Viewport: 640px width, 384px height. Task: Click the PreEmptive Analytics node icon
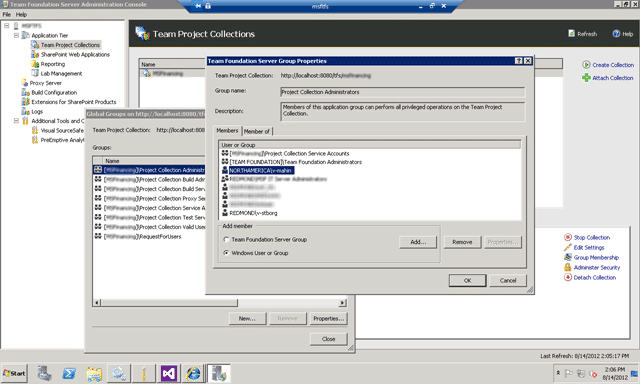pyautogui.click(x=35, y=140)
